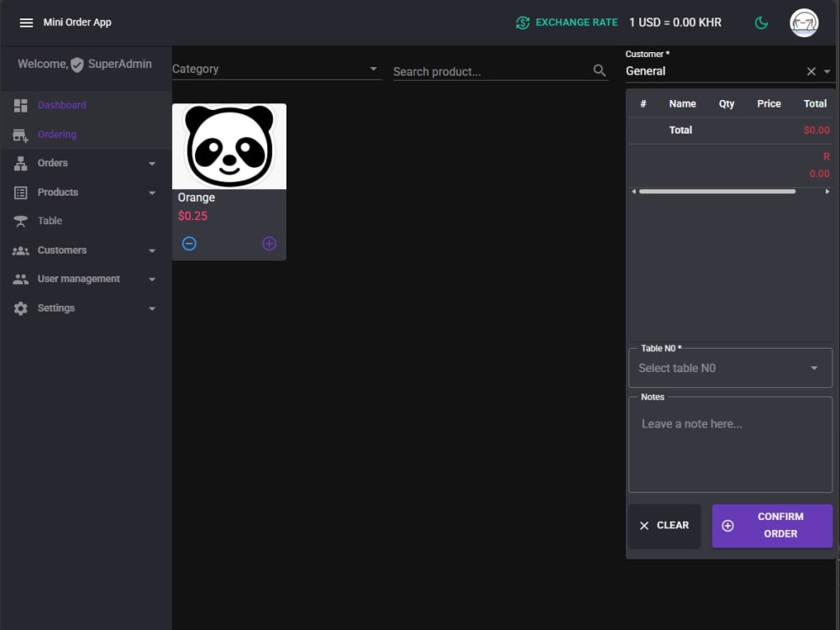The width and height of the screenshot is (840, 630).
Task: Click the User management label
Action: pyautogui.click(x=79, y=279)
